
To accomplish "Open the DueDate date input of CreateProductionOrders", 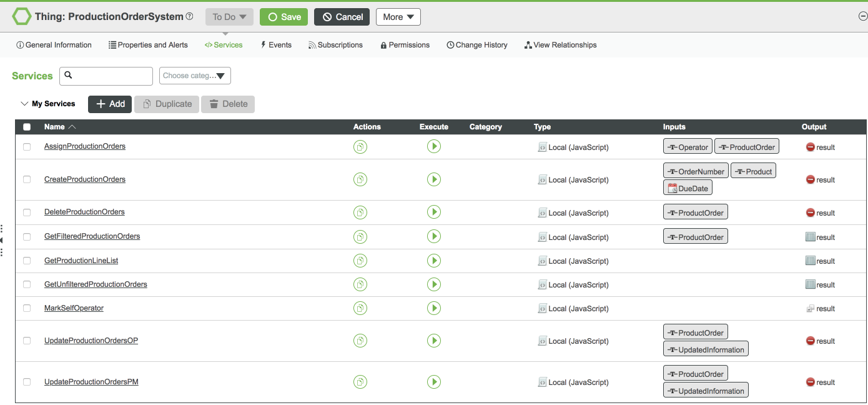I will click(688, 187).
